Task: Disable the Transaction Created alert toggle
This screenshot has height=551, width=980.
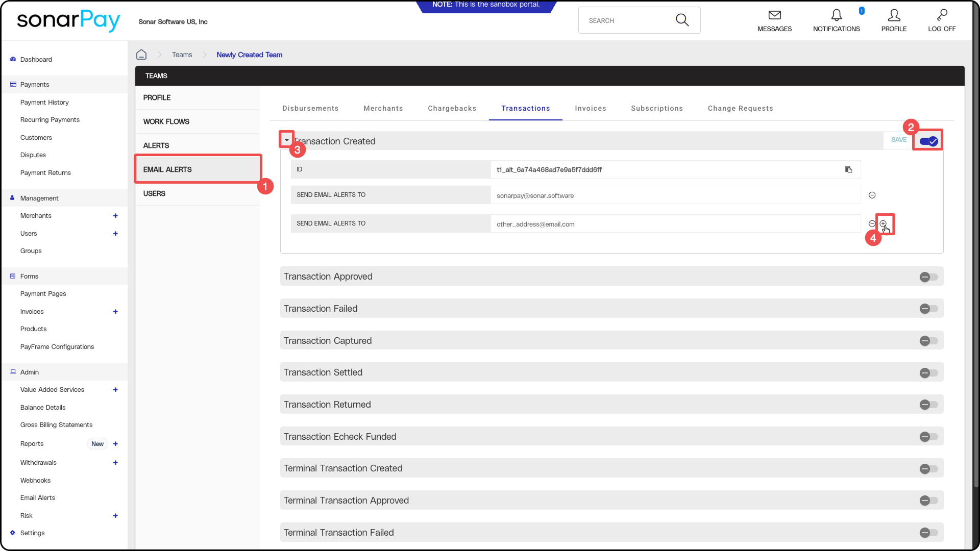Action: coord(928,141)
